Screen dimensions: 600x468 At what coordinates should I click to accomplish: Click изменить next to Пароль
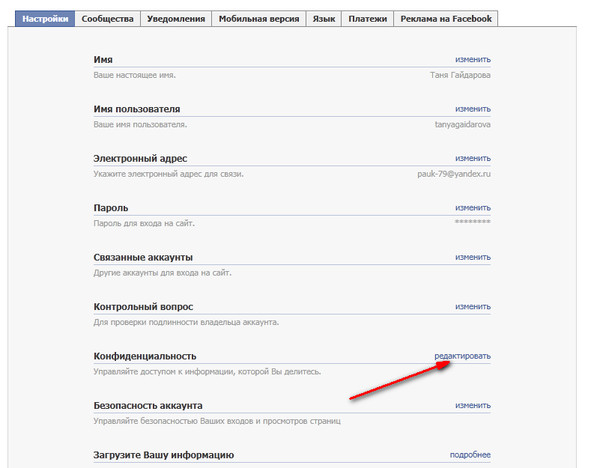pyautogui.click(x=473, y=207)
